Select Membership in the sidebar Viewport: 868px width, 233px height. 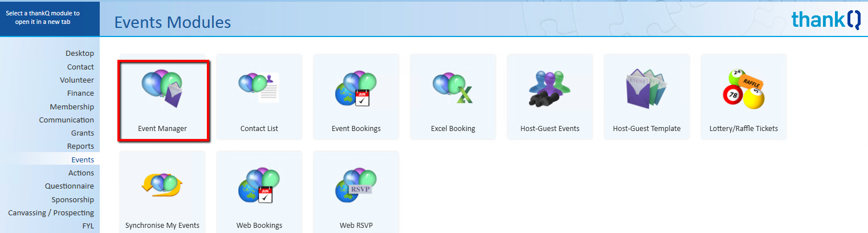coord(72,107)
